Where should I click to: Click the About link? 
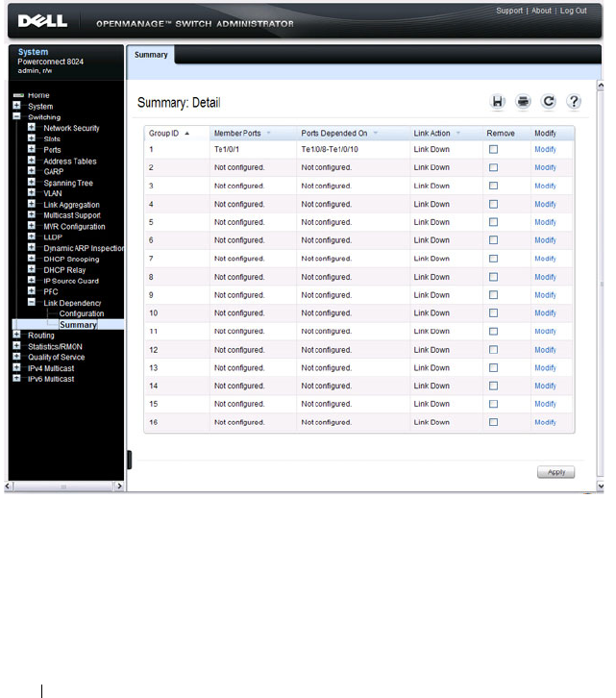541,11
